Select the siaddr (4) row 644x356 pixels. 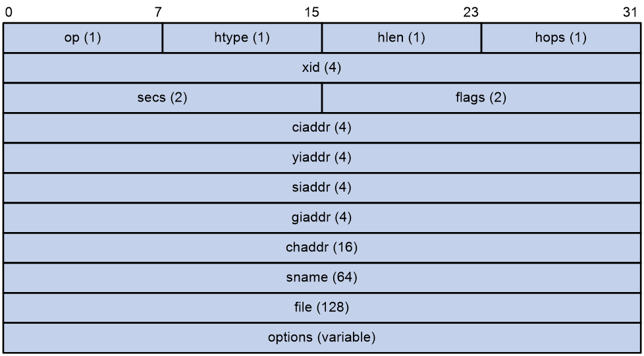tap(322, 188)
